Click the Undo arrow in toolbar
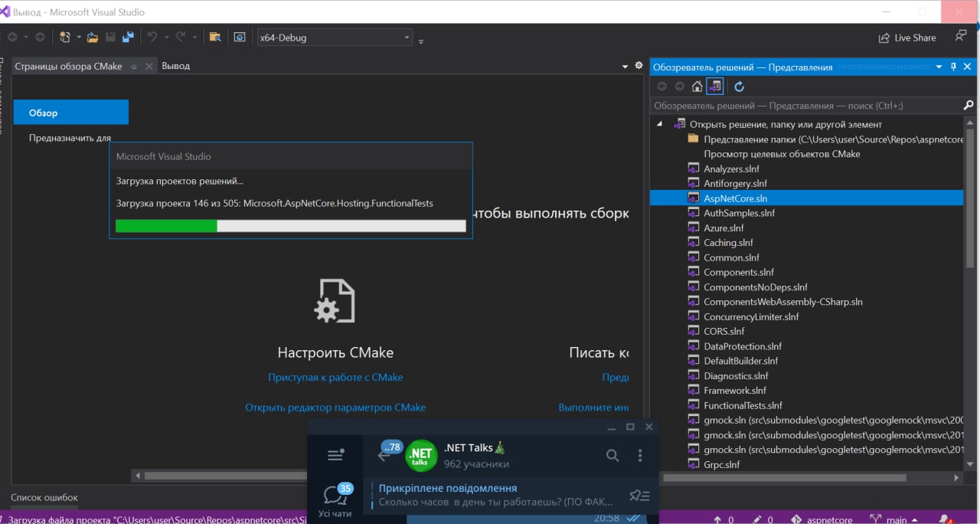 (x=152, y=37)
